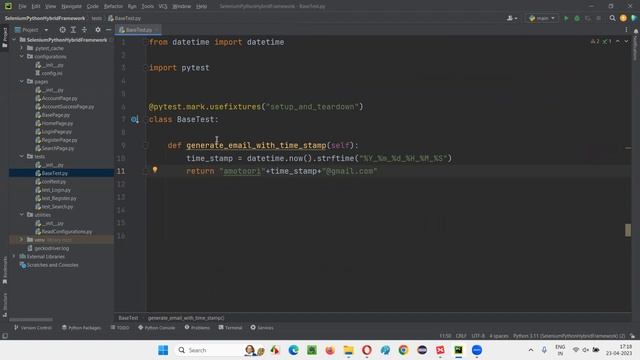Collapse the SeleniumPythonHybridFramework root folder
Screen dimensions: 640x360
coord(14,40)
